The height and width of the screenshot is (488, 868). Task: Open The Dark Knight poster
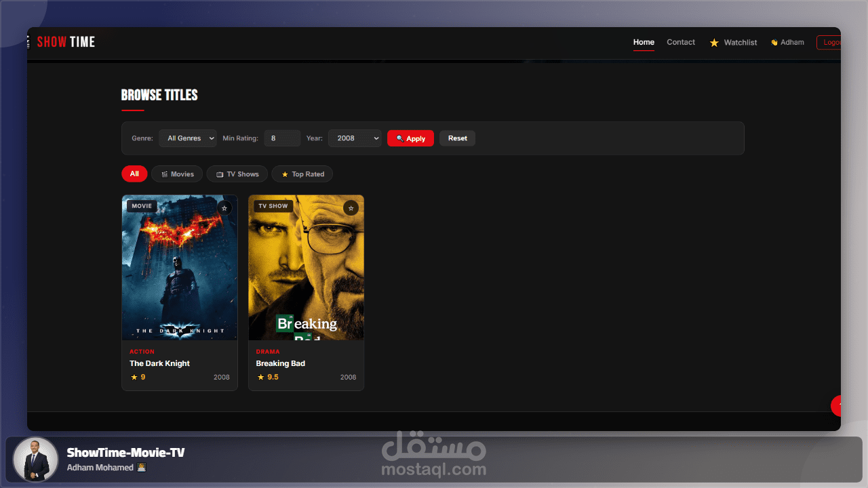click(180, 268)
